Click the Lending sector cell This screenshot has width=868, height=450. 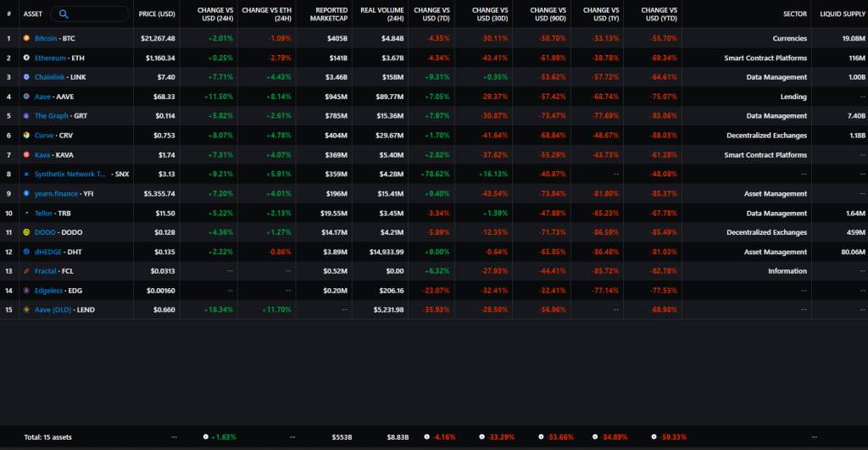tap(793, 97)
